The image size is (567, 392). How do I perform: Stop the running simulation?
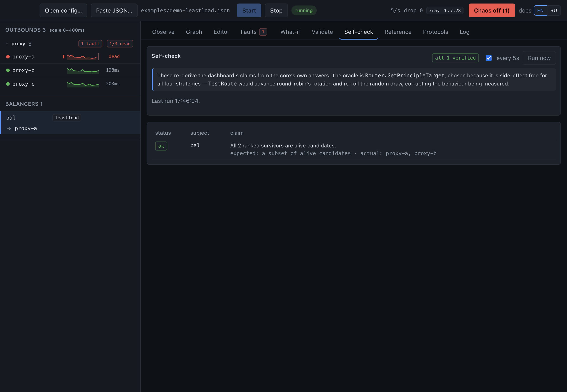tap(276, 11)
